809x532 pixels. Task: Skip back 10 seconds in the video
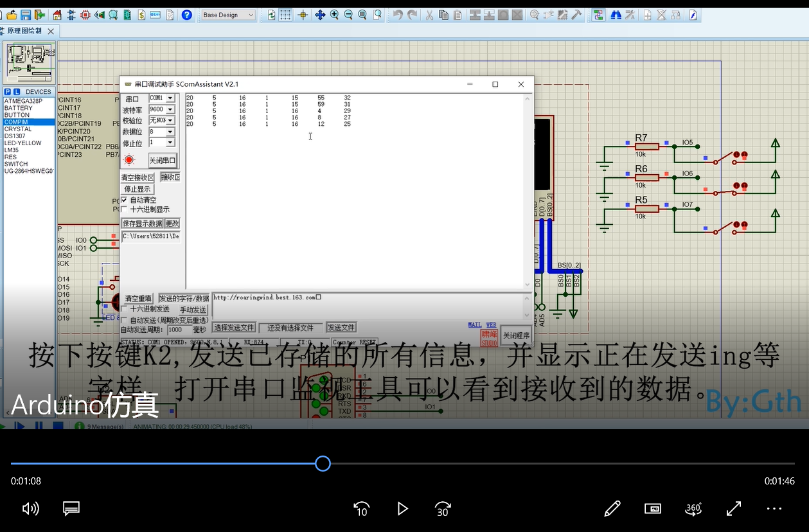click(361, 509)
